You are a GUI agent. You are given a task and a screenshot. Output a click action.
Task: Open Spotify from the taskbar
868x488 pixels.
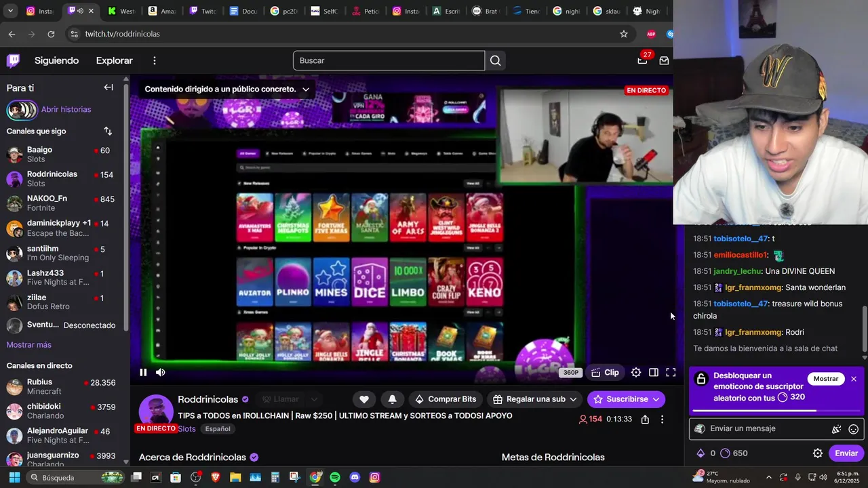coord(335,477)
